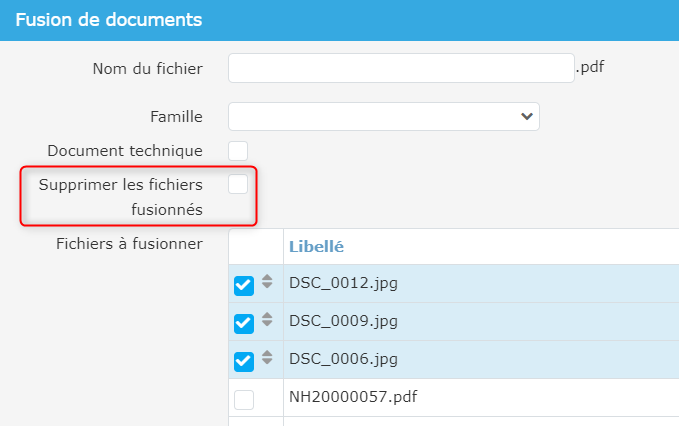The width and height of the screenshot is (679, 426).
Task: Move DSC_0009.jpg down with its arrow
Action: pyautogui.click(x=267, y=326)
